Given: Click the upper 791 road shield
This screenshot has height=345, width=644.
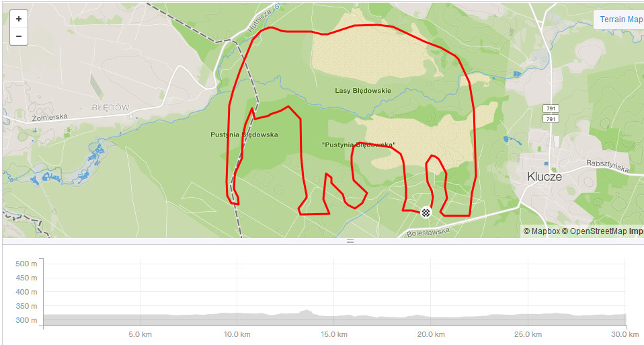Looking at the screenshot, I should click(551, 109).
